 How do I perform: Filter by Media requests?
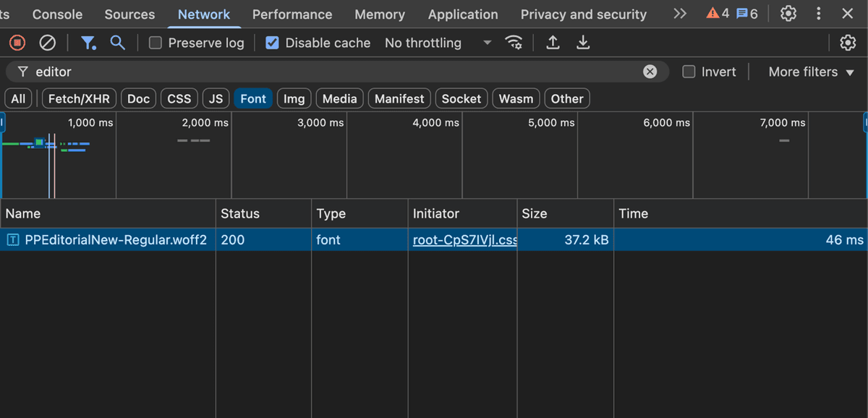point(339,99)
